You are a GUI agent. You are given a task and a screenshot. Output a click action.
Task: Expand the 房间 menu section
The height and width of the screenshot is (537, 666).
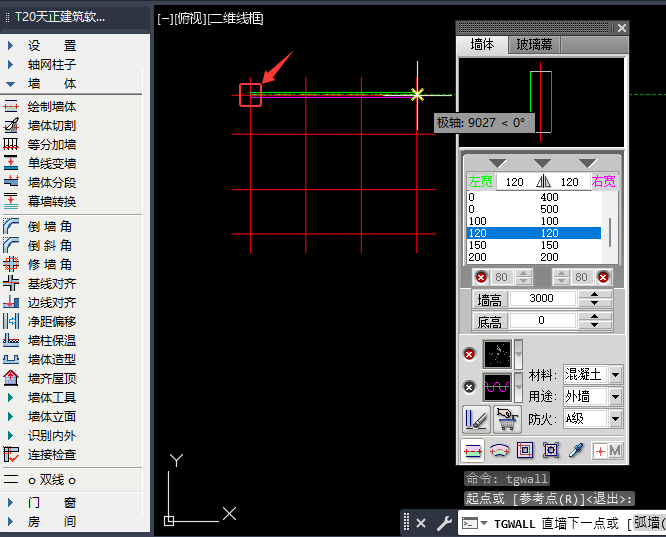[x=40, y=521]
